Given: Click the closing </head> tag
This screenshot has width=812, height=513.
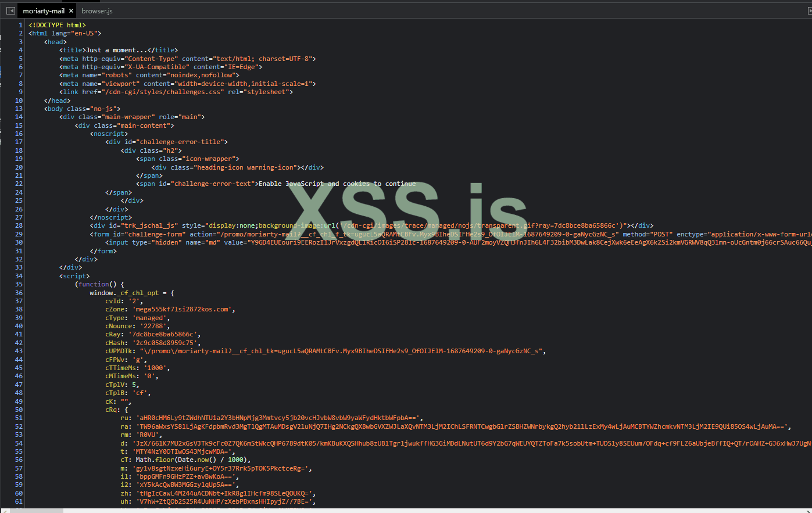Looking at the screenshot, I should (57, 101).
